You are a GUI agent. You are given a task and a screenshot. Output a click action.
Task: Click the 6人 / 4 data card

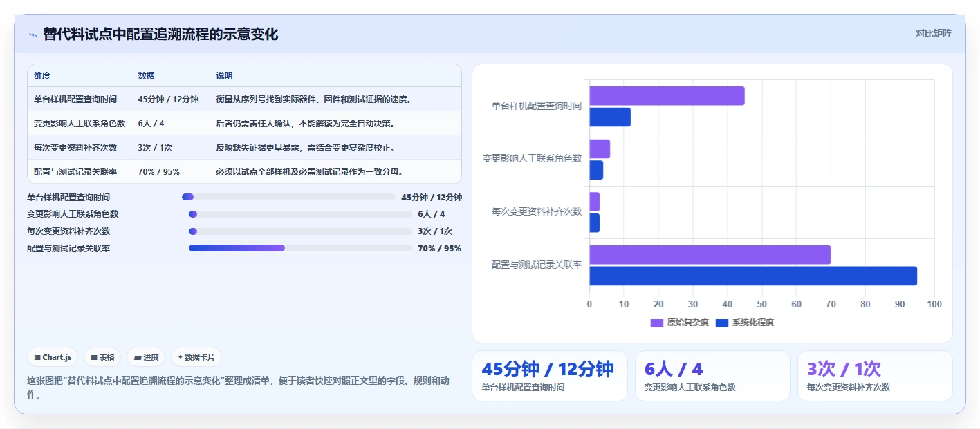coord(712,376)
